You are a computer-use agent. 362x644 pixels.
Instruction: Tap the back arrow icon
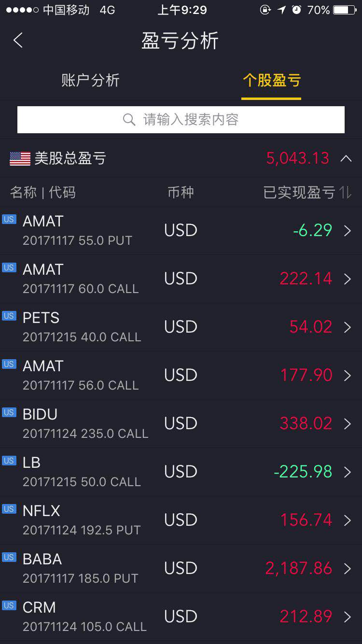[18, 41]
